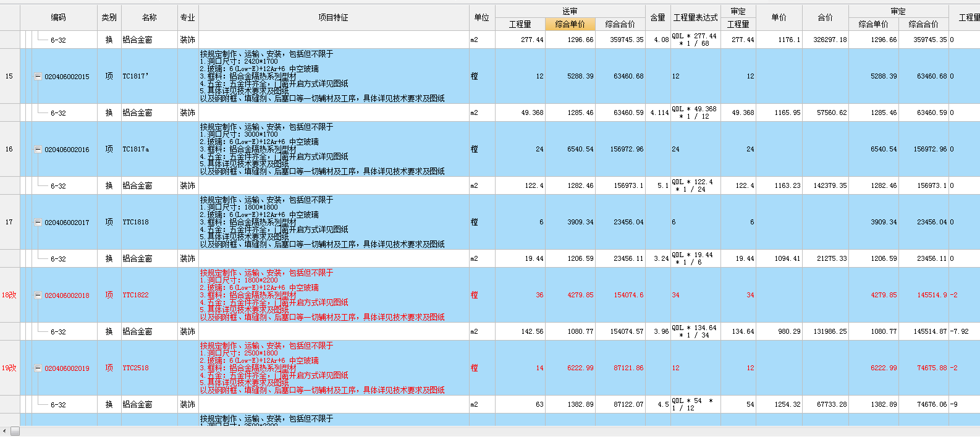Click the 合价 column header

coord(826,18)
